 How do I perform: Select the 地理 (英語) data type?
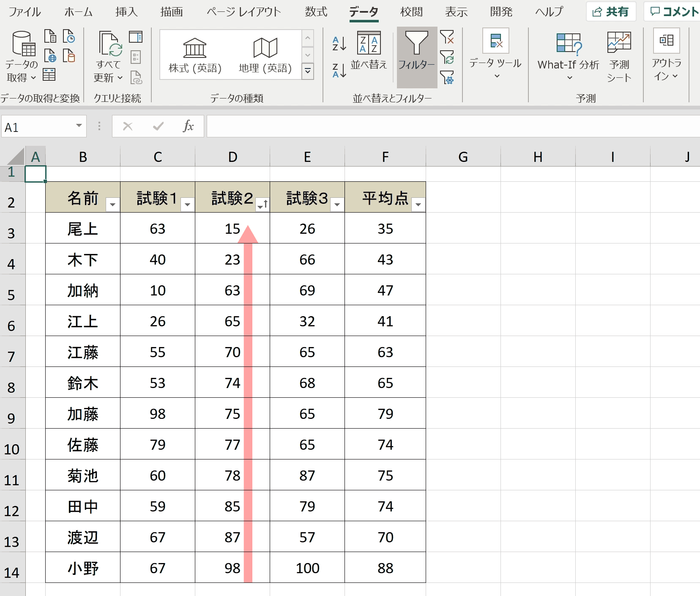point(265,55)
